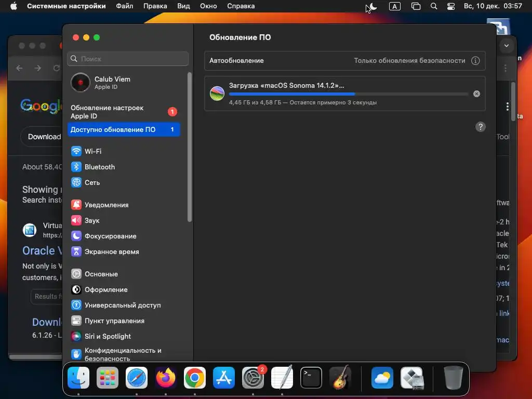Open the Правка menu
This screenshot has height=399, width=532.
coord(155,6)
